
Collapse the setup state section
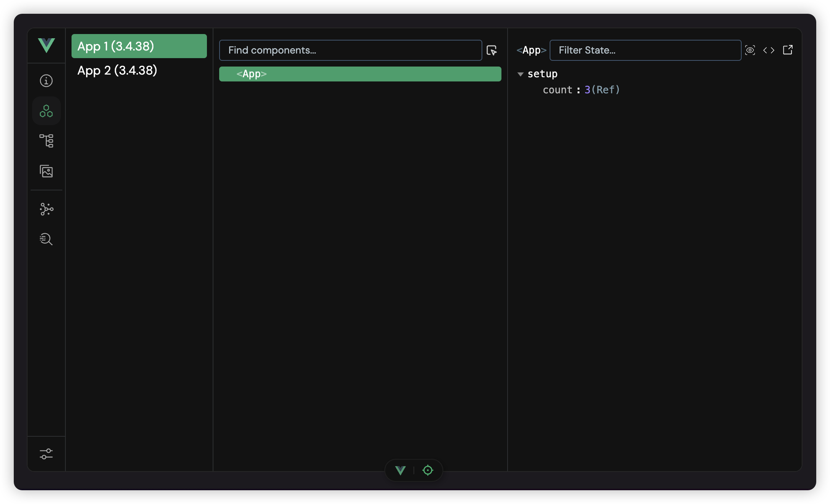[520, 74]
